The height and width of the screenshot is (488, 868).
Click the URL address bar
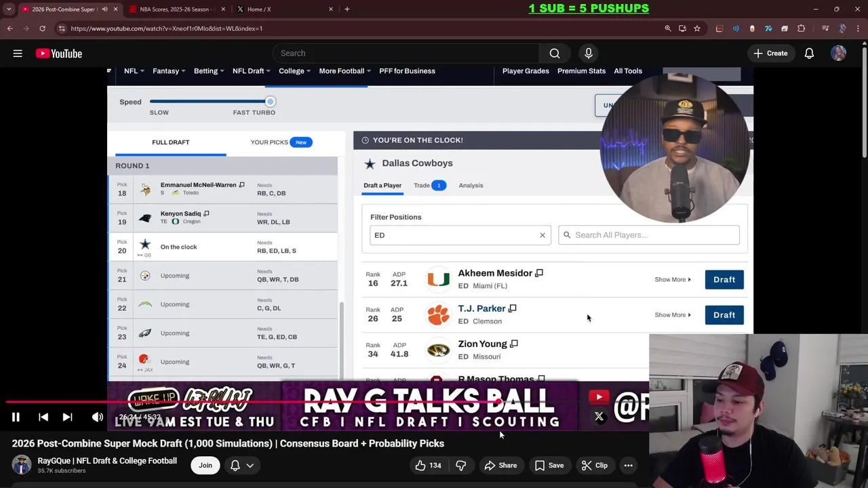pos(366,28)
